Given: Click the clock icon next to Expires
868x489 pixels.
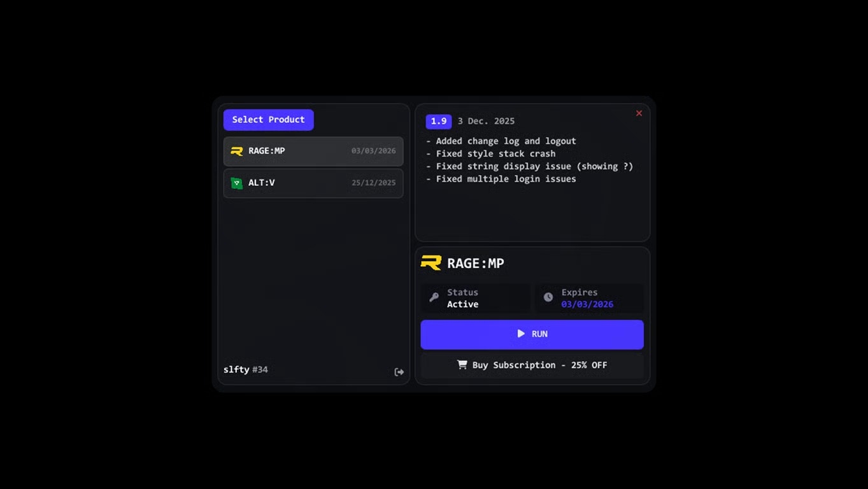Looking at the screenshot, I should [548, 297].
